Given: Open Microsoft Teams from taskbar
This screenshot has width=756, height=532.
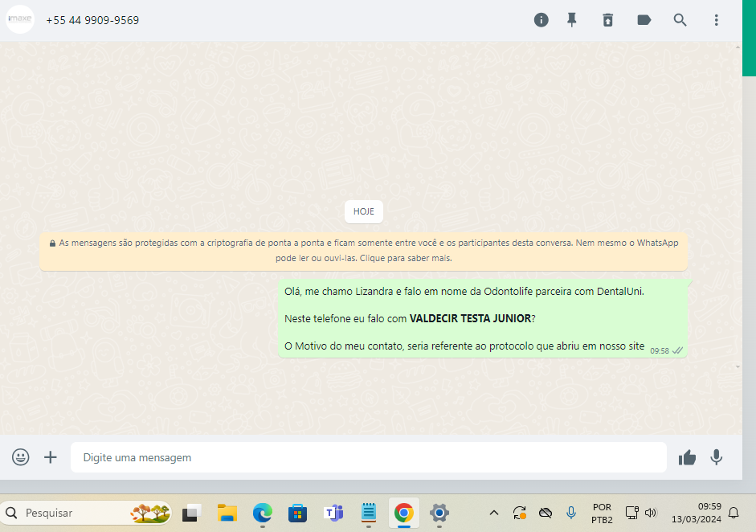Looking at the screenshot, I should tap(333, 513).
